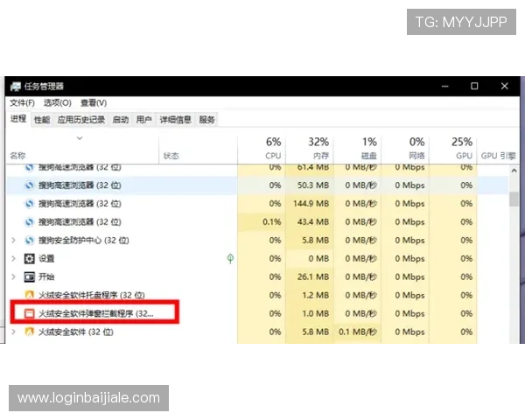Expand the 设置 process group

tap(13, 259)
